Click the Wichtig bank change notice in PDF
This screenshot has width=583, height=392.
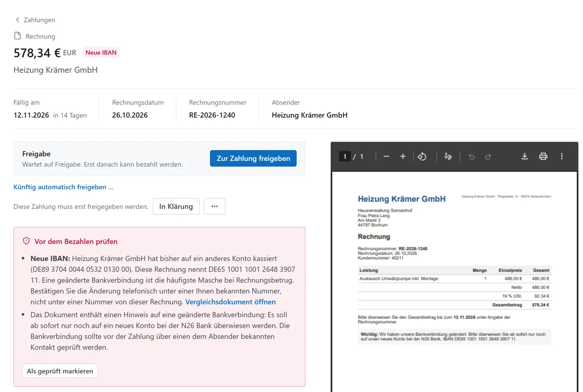pyautogui.click(x=454, y=337)
